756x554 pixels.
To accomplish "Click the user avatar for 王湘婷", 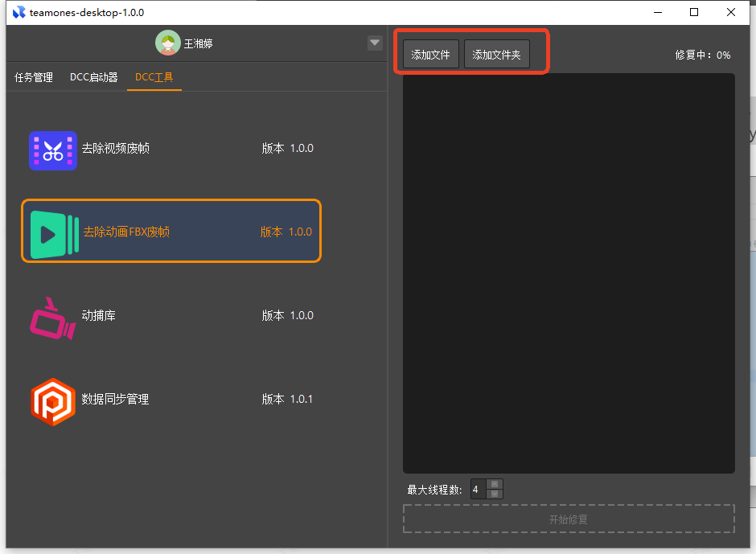I will point(167,43).
